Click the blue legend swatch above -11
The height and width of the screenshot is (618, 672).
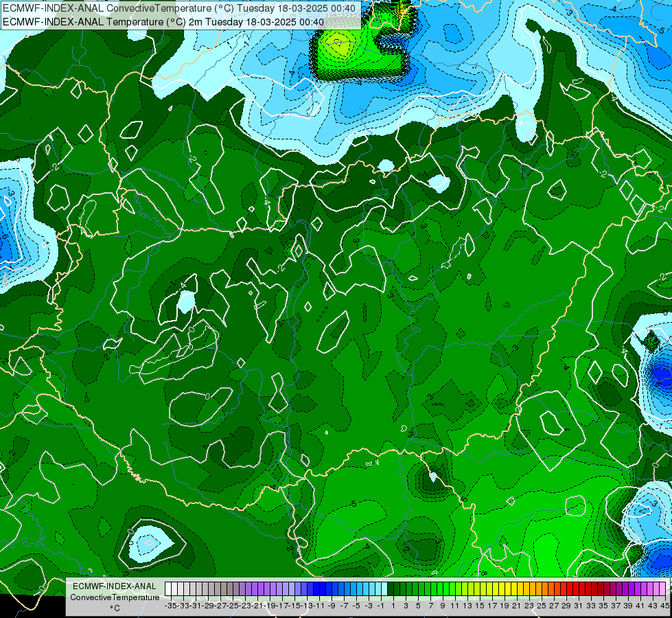316,588
